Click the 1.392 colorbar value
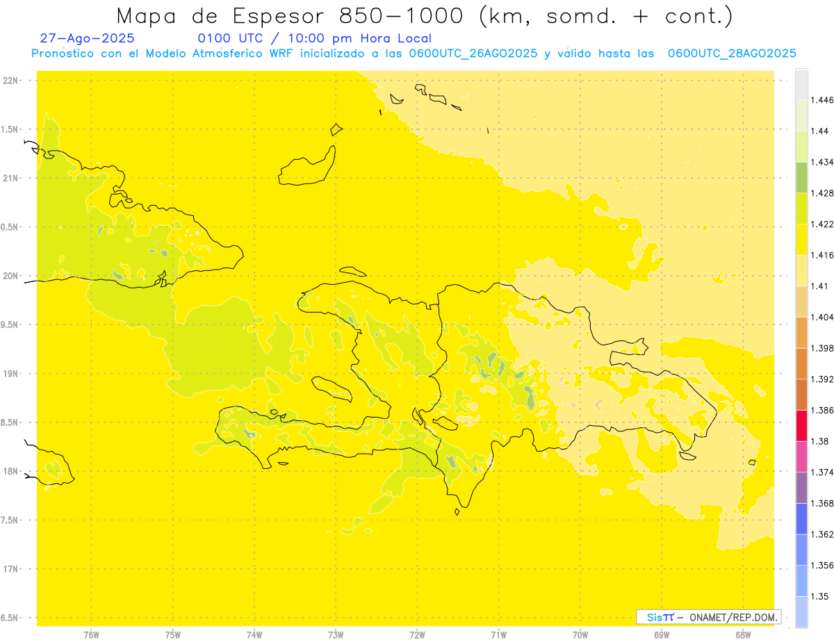 click(822, 379)
